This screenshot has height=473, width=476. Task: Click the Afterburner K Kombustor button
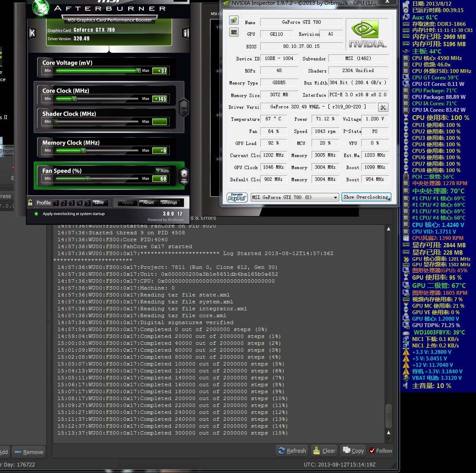click(x=32, y=33)
